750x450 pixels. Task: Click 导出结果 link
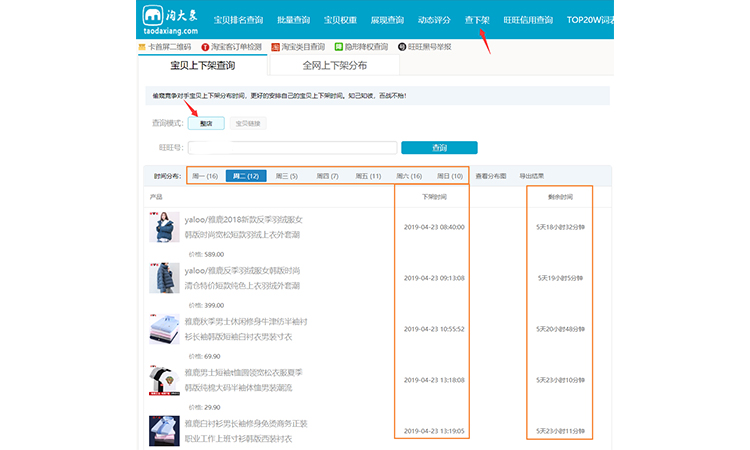click(532, 176)
